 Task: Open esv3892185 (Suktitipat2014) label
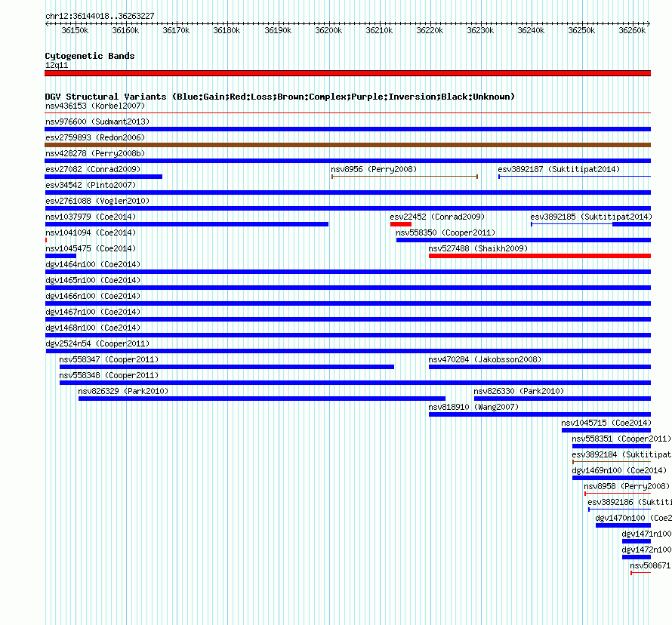591,217
